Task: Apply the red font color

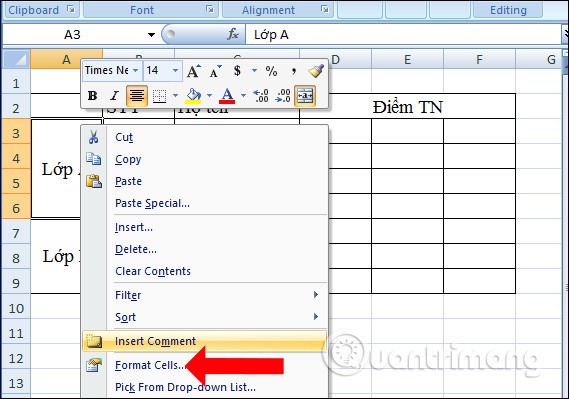Action: click(x=227, y=96)
